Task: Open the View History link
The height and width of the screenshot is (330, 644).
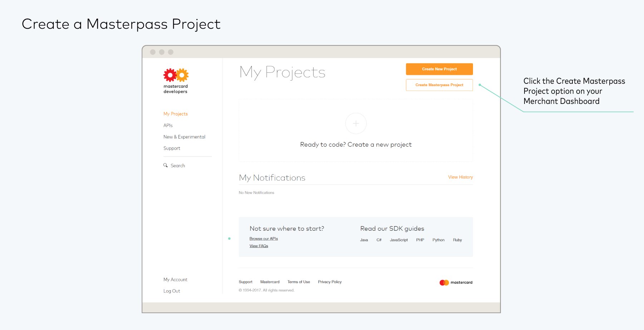Action: pos(460,177)
